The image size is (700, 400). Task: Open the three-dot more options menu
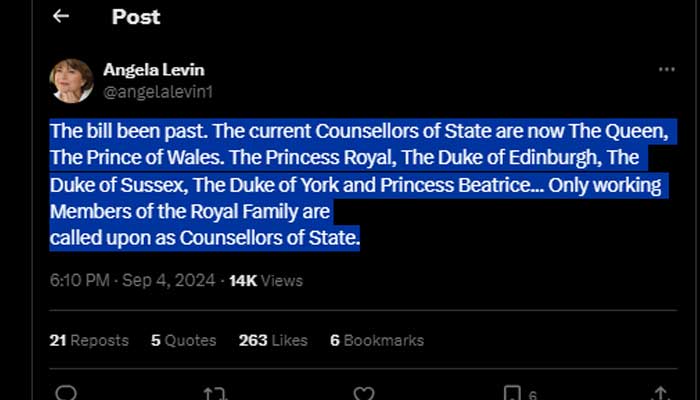click(666, 70)
